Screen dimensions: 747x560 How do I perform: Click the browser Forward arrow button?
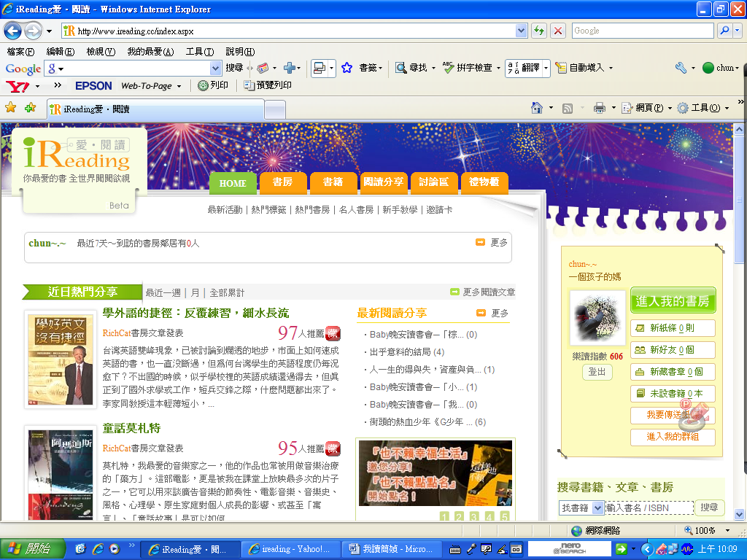[33, 31]
